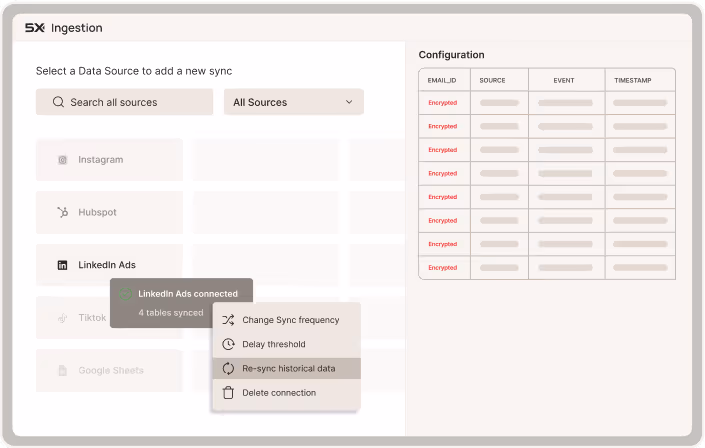This screenshot has height=448, width=705.
Task: Open the All Sources dropdown
Action: click(294, 102)
